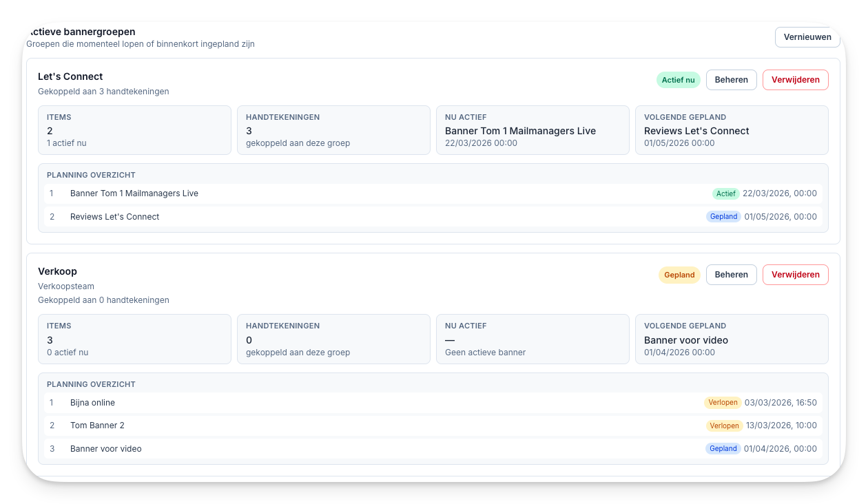The image size is (868, 504).
Task: Click 'Nu actief' card in Let's Connect
Action: point(533,130)
